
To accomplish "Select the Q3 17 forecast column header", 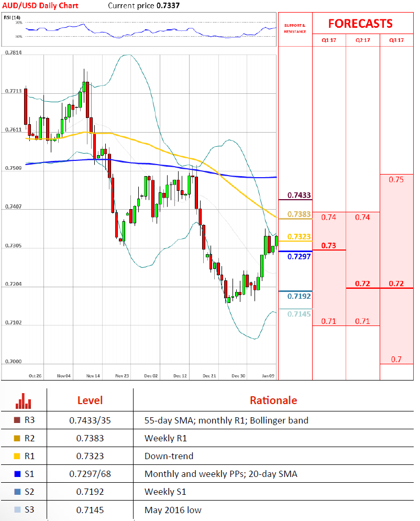I will [x=396, y=40].
